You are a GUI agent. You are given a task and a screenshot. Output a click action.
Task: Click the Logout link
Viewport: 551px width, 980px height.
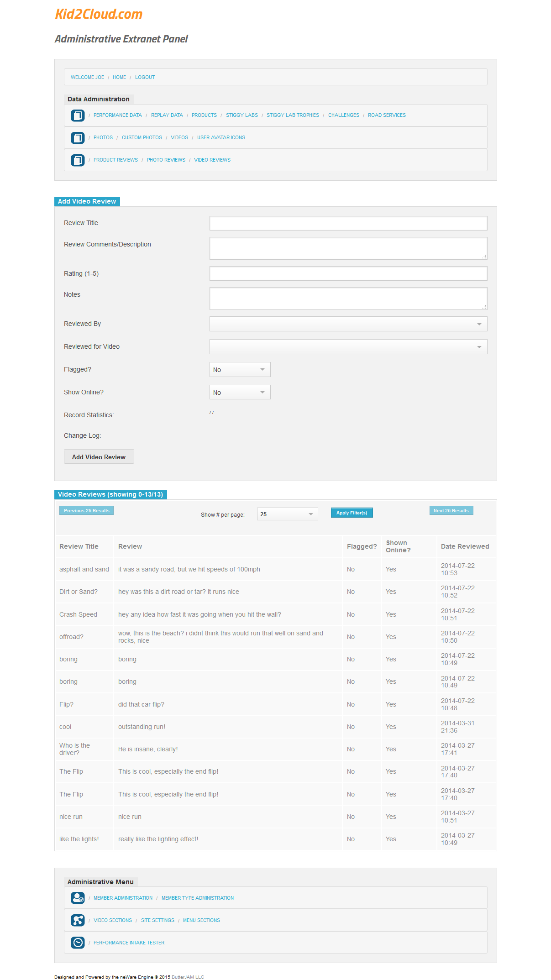[x=145, y=78]
